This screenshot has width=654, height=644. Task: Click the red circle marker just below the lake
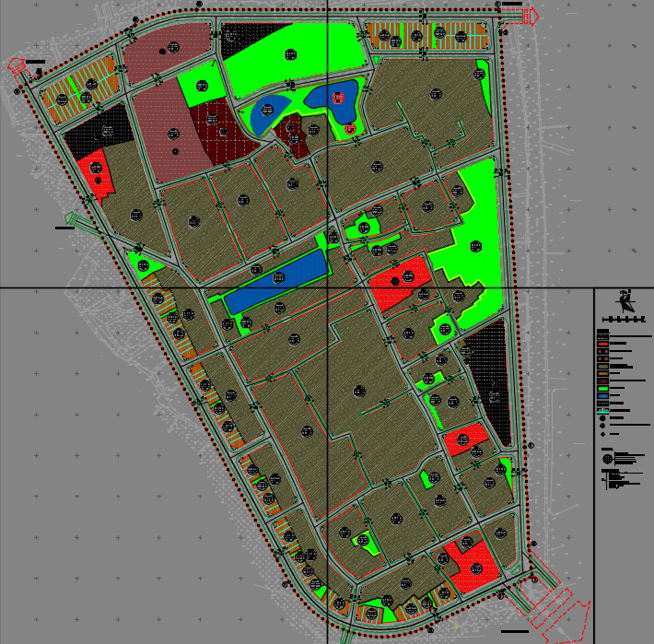pos(351,129)
